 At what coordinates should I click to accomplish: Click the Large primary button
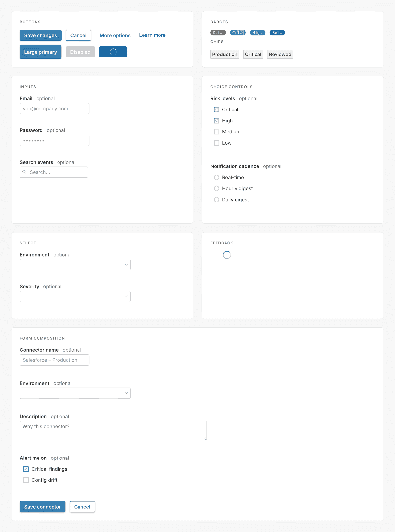tap(40, 52)
